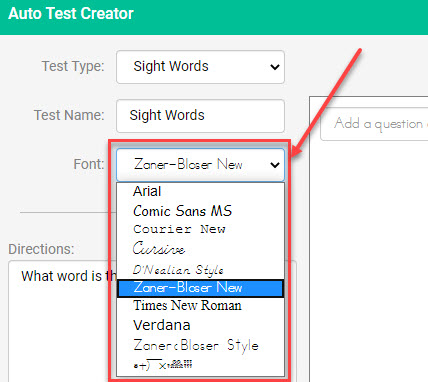
Task: Pick the Cursive font option
Action: pyautogui.click(x=200, y=248)
